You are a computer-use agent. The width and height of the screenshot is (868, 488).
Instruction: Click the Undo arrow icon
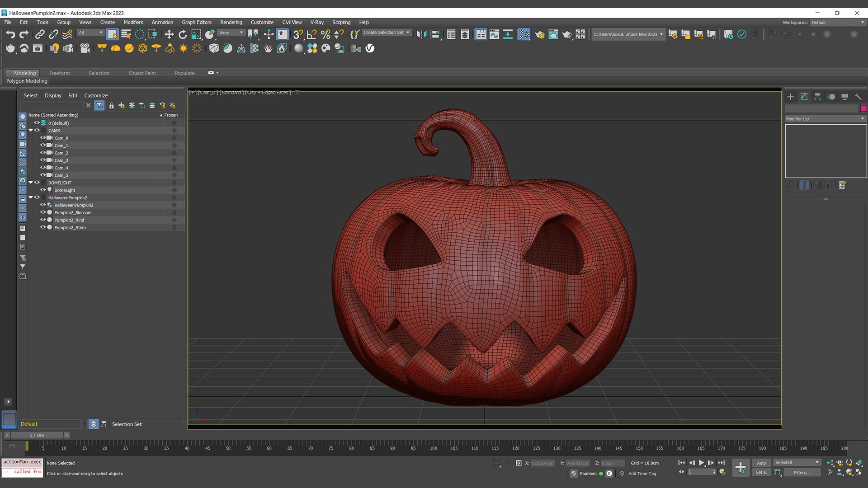(10, 34)
